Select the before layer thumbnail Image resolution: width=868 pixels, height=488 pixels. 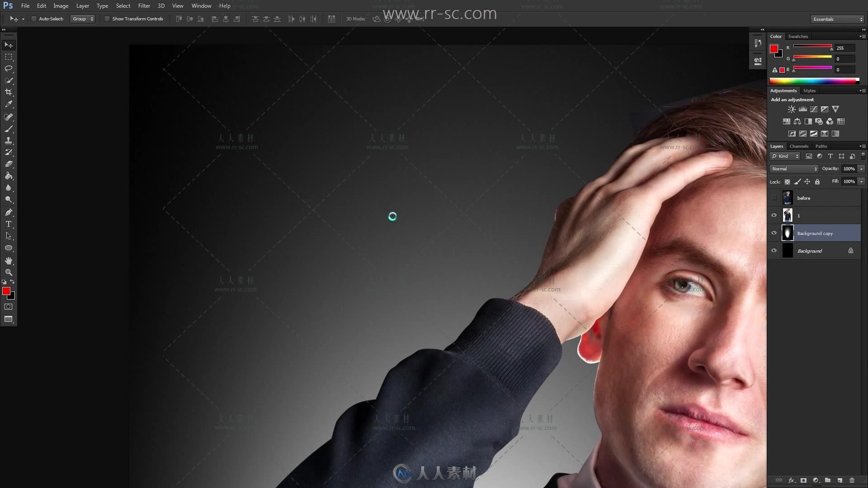click(788, 198)
